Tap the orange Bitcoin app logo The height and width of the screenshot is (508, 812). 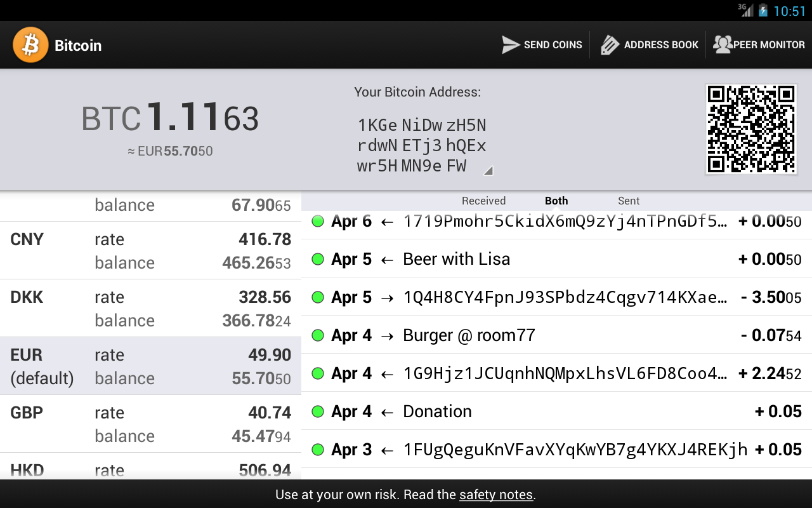pyautogui.click(x=30, y=45)
